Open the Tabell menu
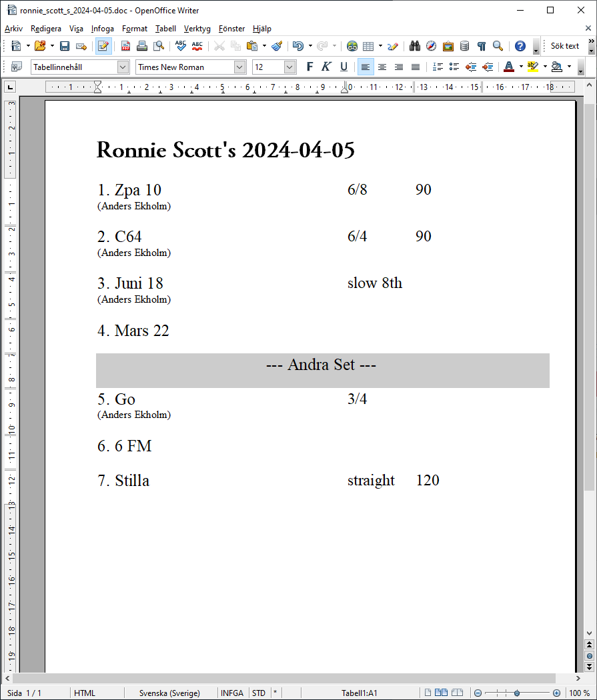This screenshot has width=597, height=700. pos(165,29)
